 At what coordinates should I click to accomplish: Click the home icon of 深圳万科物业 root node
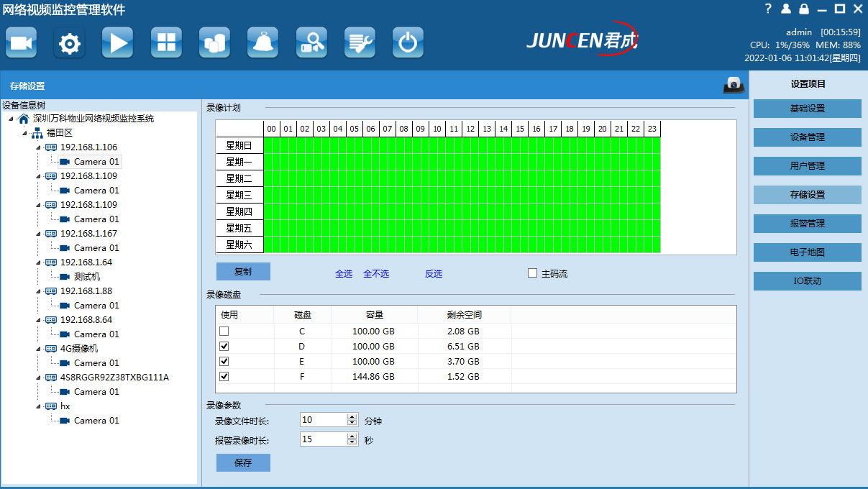(x=24, y=119)
